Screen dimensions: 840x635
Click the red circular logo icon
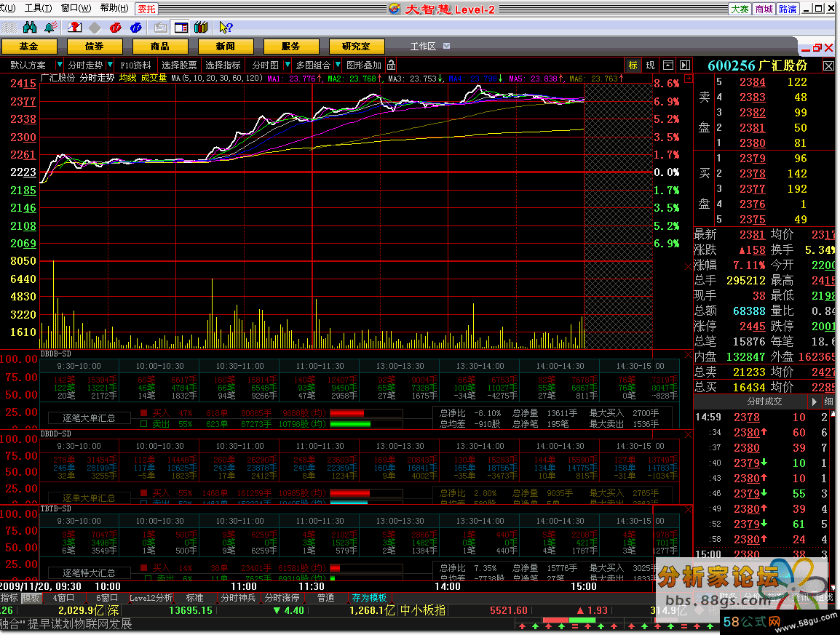(x=115, y=28)
